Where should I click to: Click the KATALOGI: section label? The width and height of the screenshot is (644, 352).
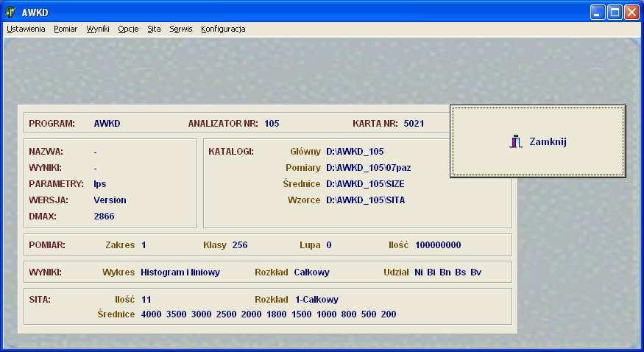(231, 152)
